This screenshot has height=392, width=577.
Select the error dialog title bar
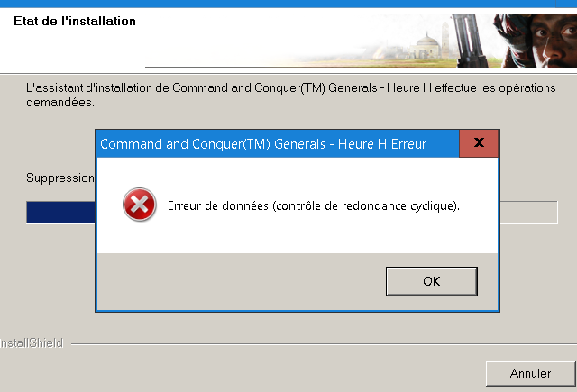(x=278, y=144)
